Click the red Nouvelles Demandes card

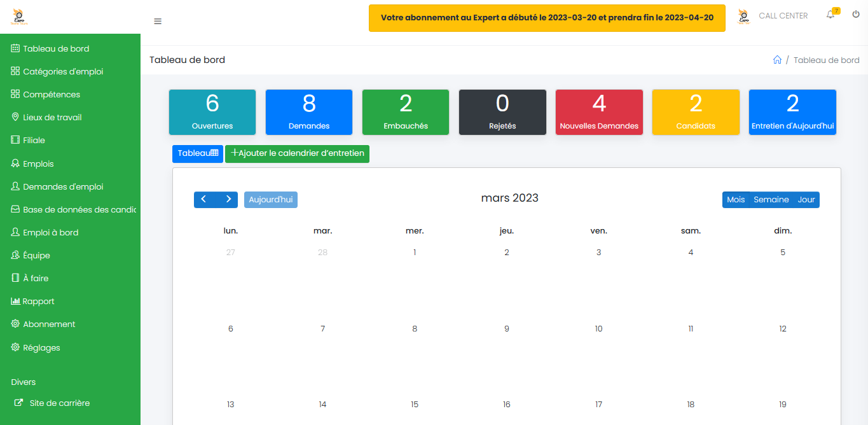coord(599,112)
